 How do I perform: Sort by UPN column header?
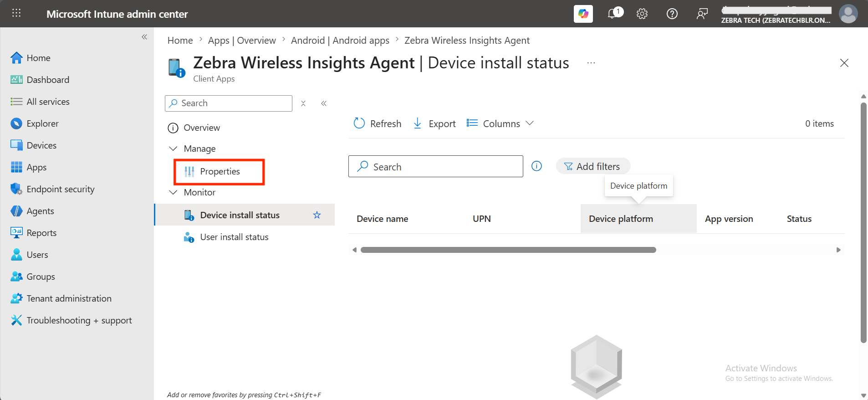(x=482, y=219)
